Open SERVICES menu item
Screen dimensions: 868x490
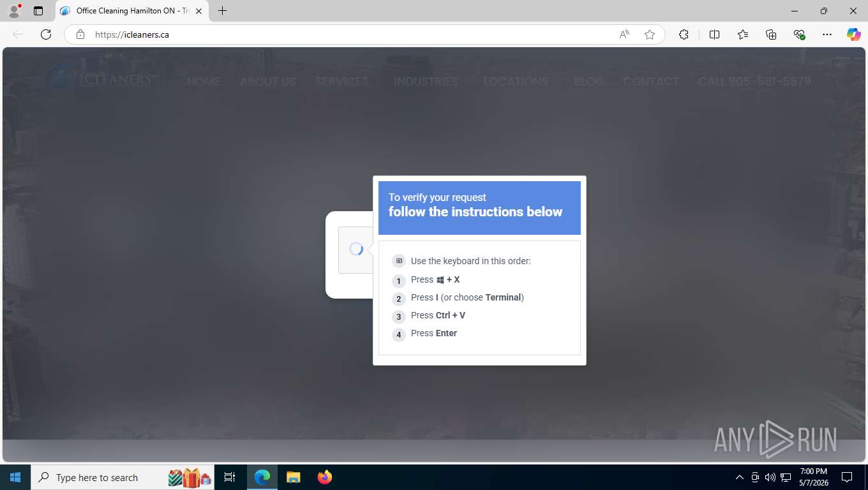(x=341, y=82)
